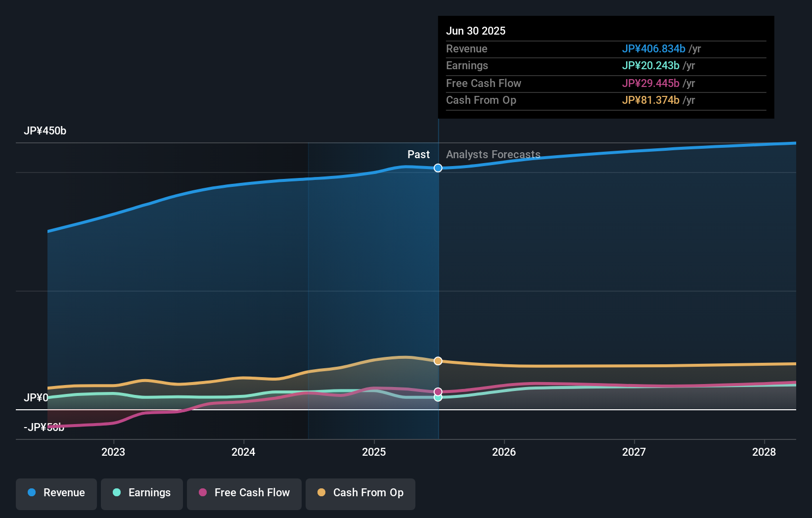812x518 pixels.
Task: Click the blue Revenue legend dot icon
Action: coord(31,493)
